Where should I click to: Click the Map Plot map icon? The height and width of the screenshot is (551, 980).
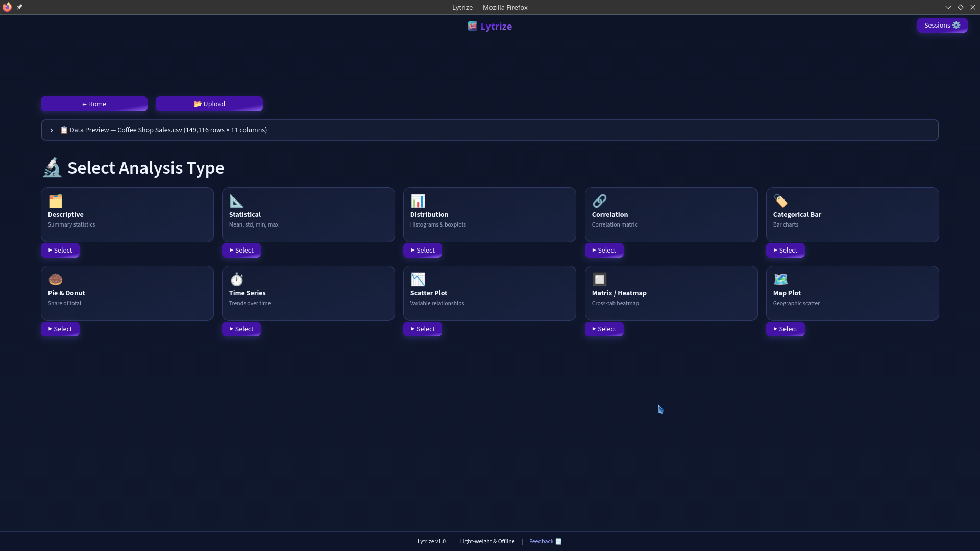tap(780, 280)
